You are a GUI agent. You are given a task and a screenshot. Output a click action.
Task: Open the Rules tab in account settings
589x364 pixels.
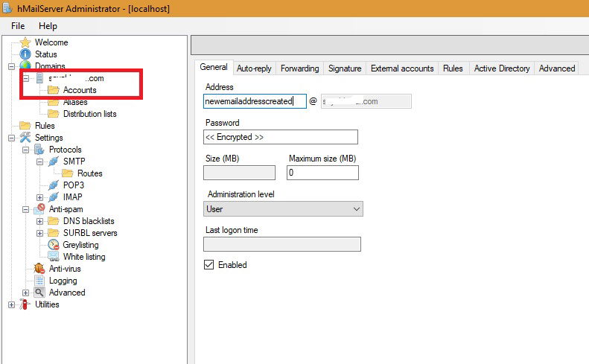453,68
